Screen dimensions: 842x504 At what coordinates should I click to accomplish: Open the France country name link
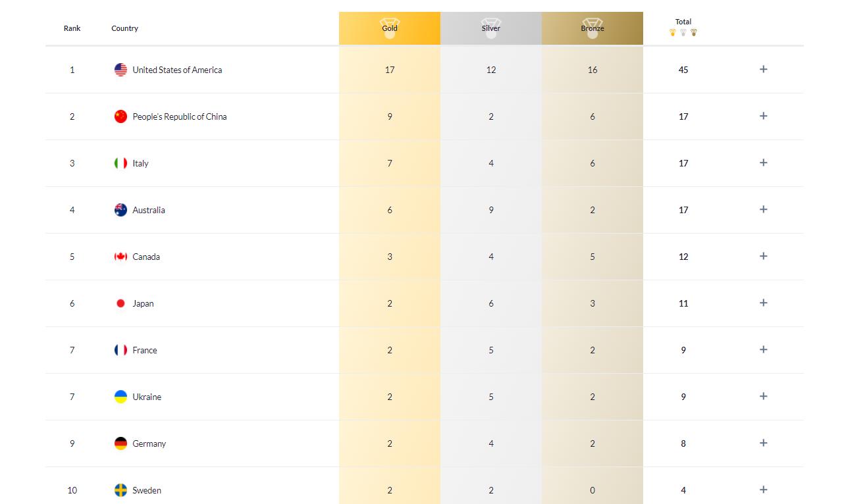[x=145, y=350]
